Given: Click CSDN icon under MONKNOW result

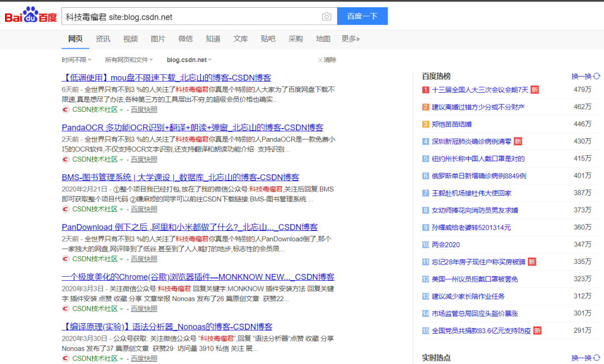Looking at the screenshot, I should tap(65, 309).
